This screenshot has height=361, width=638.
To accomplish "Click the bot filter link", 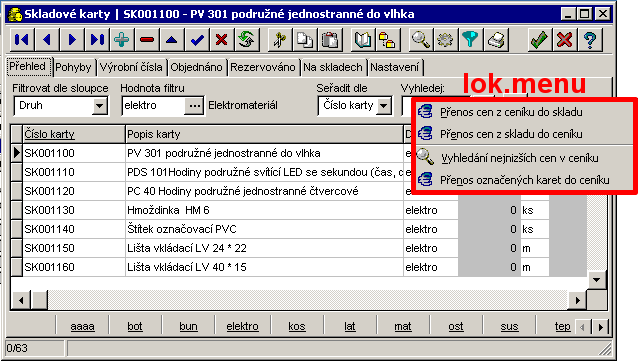I will coord(135,326).
